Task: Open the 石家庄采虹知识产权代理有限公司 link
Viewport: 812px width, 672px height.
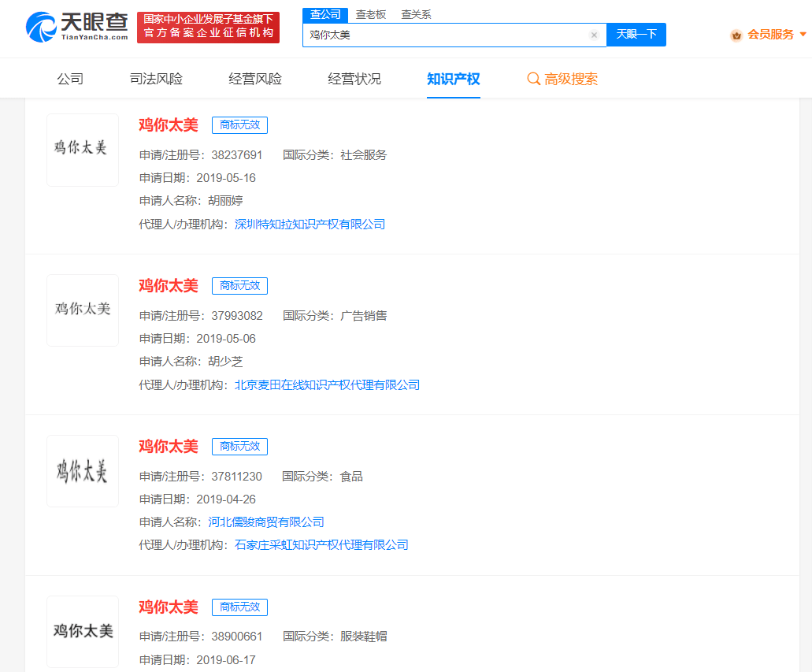Action: click(321, 545)
